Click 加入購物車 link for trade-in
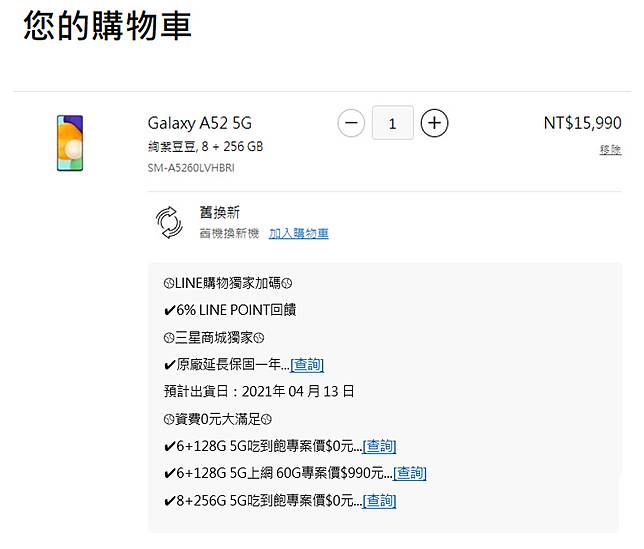The image size is (644, 549). coord(298,234)
